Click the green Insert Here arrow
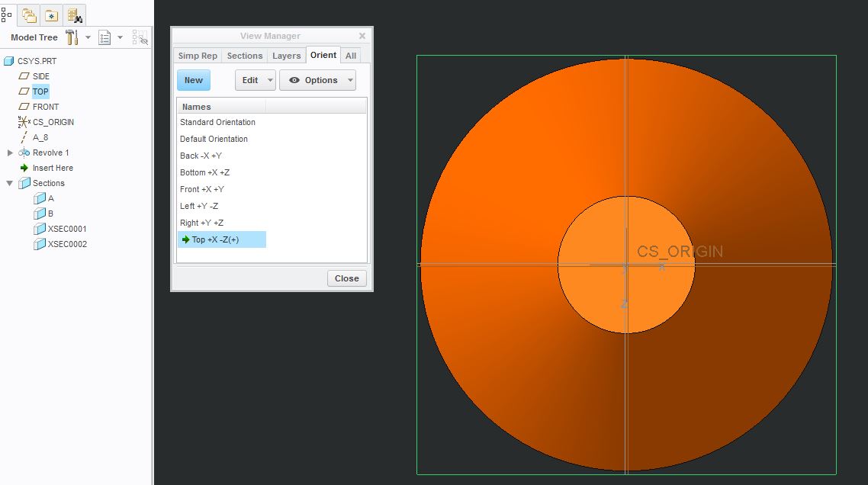The image size is (868, 485). click(24, 168)
